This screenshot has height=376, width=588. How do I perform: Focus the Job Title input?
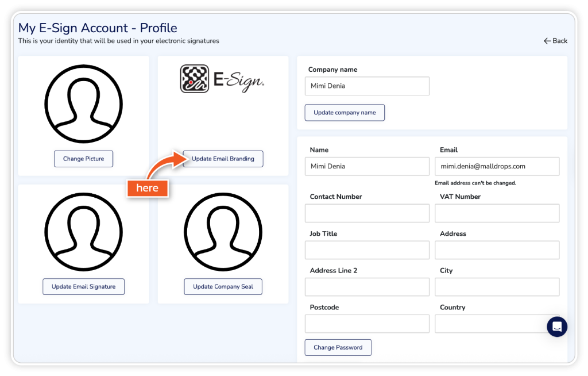pos(367,250)
